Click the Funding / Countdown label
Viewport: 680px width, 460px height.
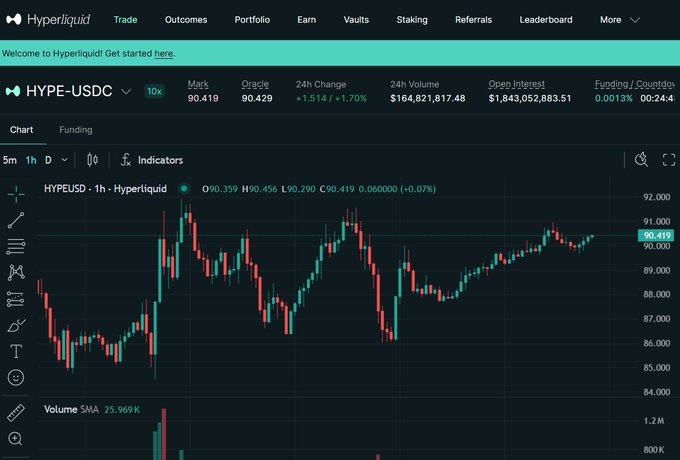(x=634, y=84)
